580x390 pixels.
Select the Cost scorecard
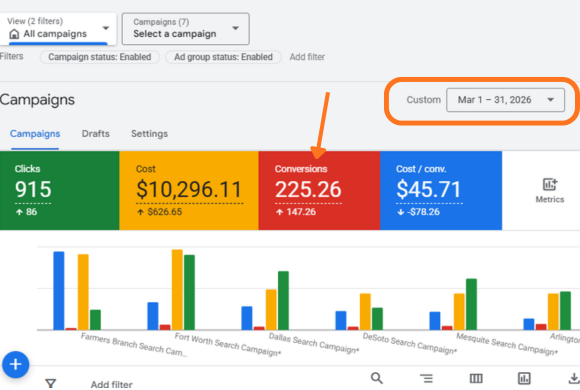[189, 191]
